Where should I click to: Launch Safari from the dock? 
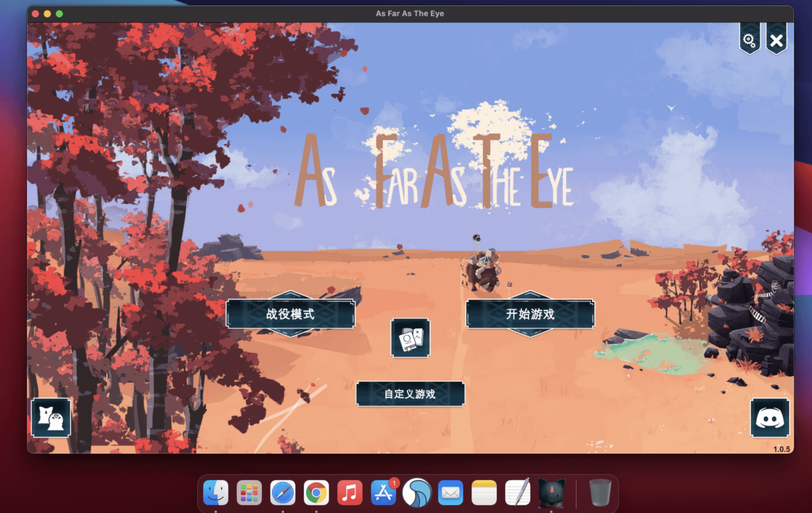(283, 492)
